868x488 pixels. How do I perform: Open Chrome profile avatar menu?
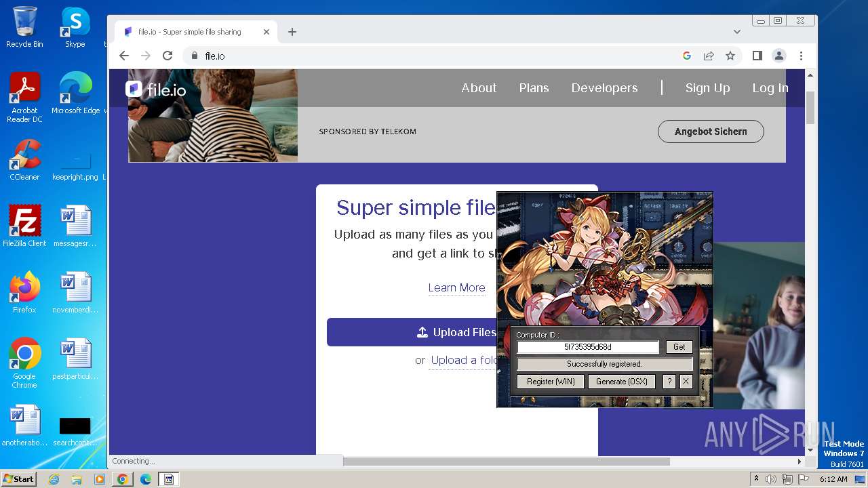(779, 56)
